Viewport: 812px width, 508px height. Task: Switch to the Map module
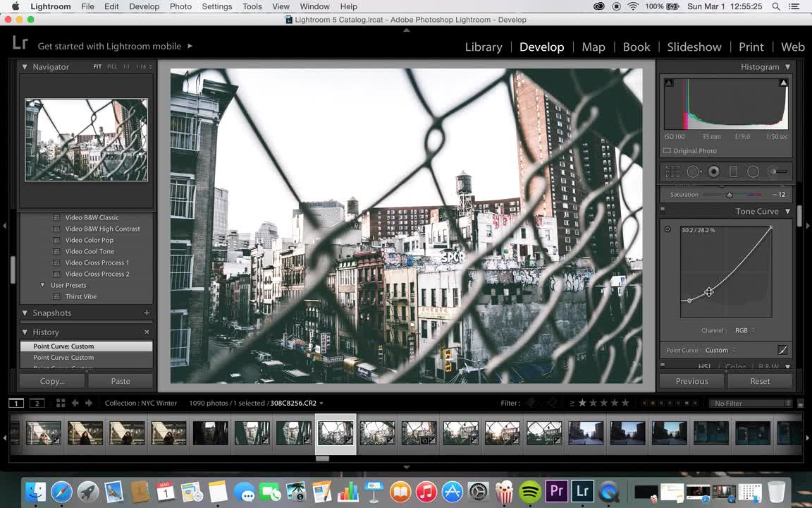(x=593, y=47)
